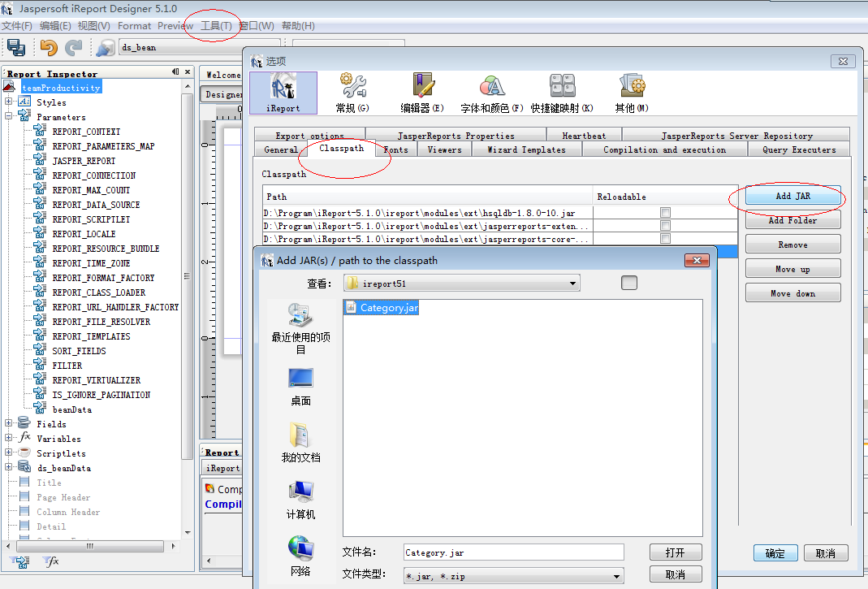Expand the Variables tree node
Screen dimensions: 868x589
pyautogui.click(x=8, y=438)
